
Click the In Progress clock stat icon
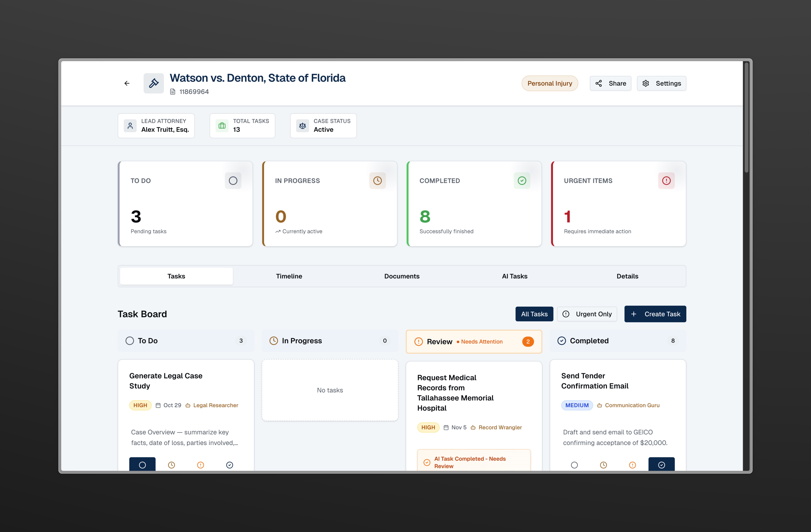(x=377, y=180)
